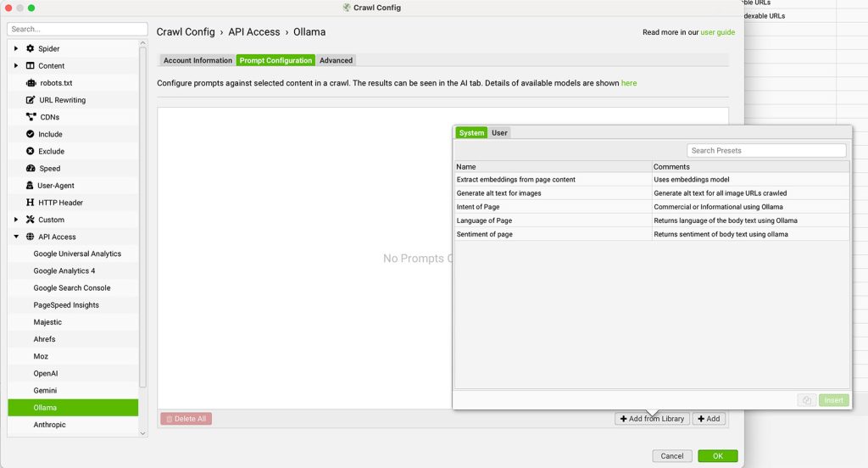This screenshot has width=868, height=468.
Task: Click 'Uses embeddings model' comment cell
Action: [x=751, y=180]
